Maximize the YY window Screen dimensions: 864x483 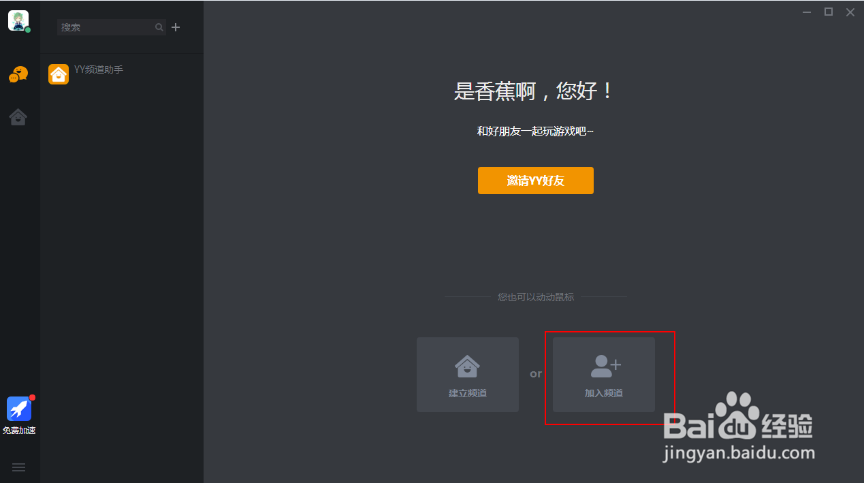pos(828,12)
